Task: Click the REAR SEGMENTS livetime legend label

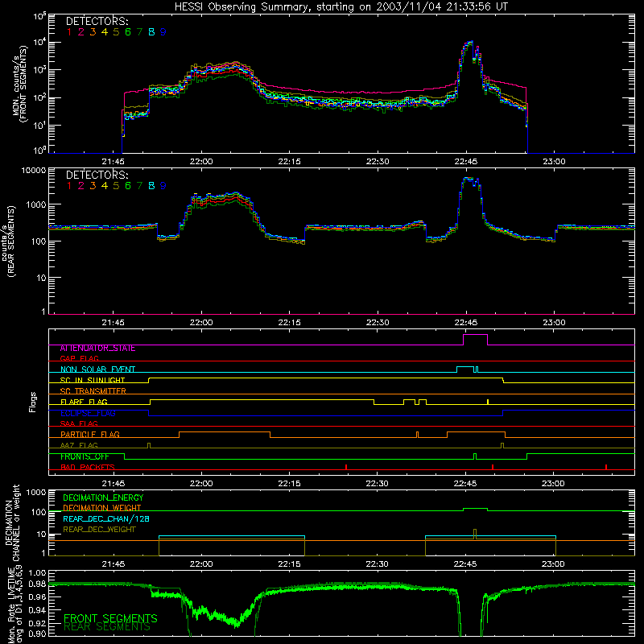Action: point(107,627)
